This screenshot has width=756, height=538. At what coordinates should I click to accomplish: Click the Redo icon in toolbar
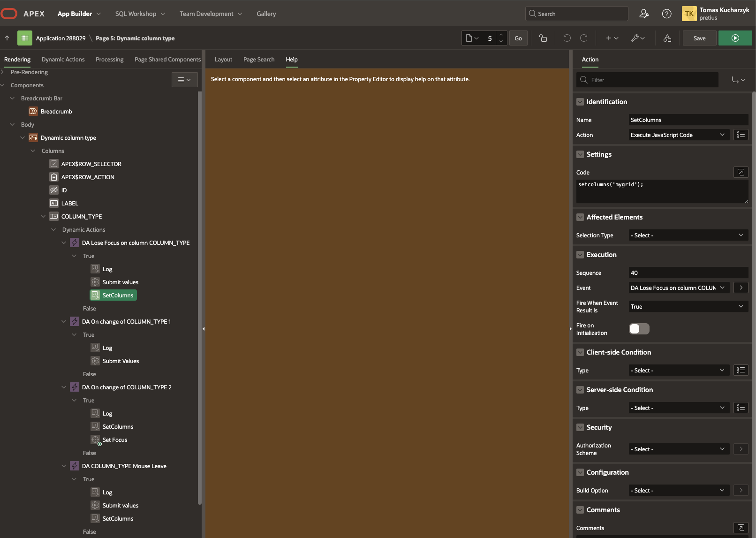(x=584, y=38)
